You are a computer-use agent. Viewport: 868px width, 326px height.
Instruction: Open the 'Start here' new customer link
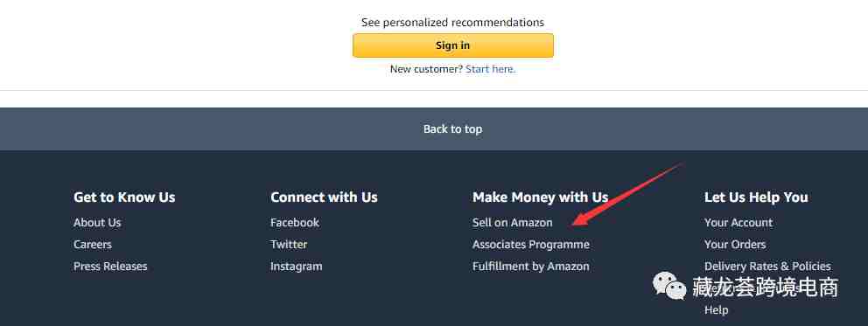point(491,69)
